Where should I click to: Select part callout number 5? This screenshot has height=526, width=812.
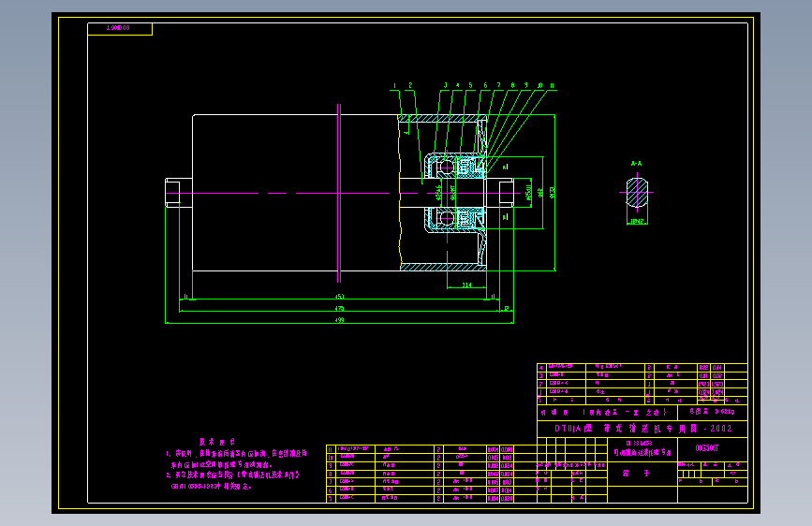(x=470, y=86)
